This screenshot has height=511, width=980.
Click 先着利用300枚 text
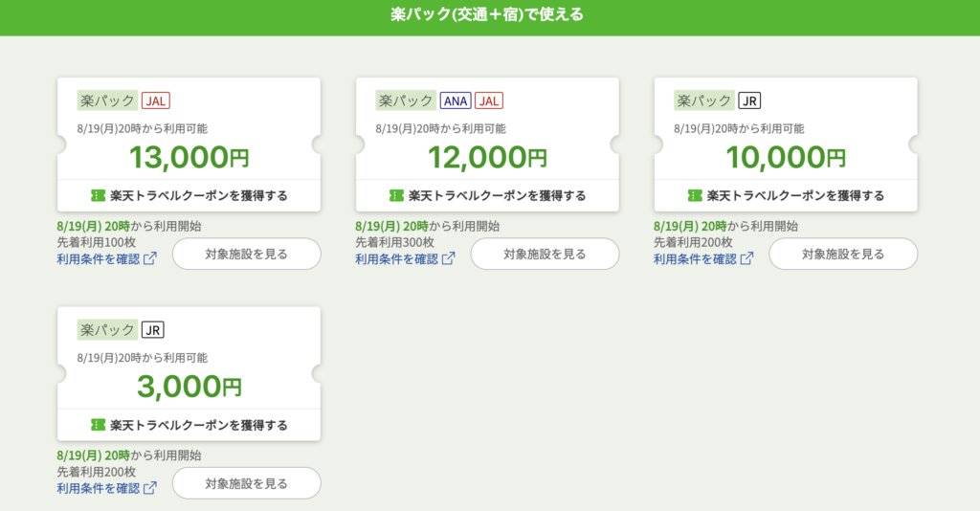click(x=394, y=242)
